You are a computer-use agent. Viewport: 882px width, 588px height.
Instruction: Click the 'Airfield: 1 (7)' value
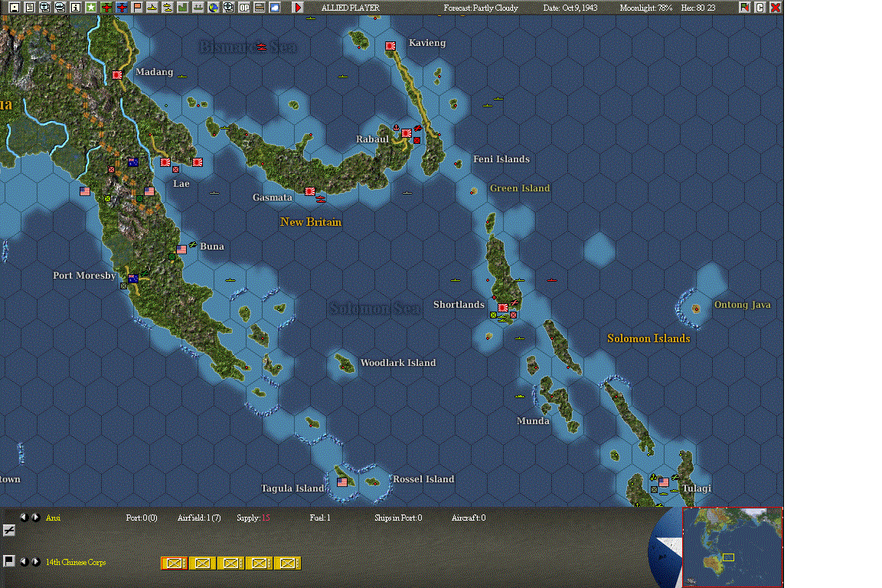click(x=199, y=518)
